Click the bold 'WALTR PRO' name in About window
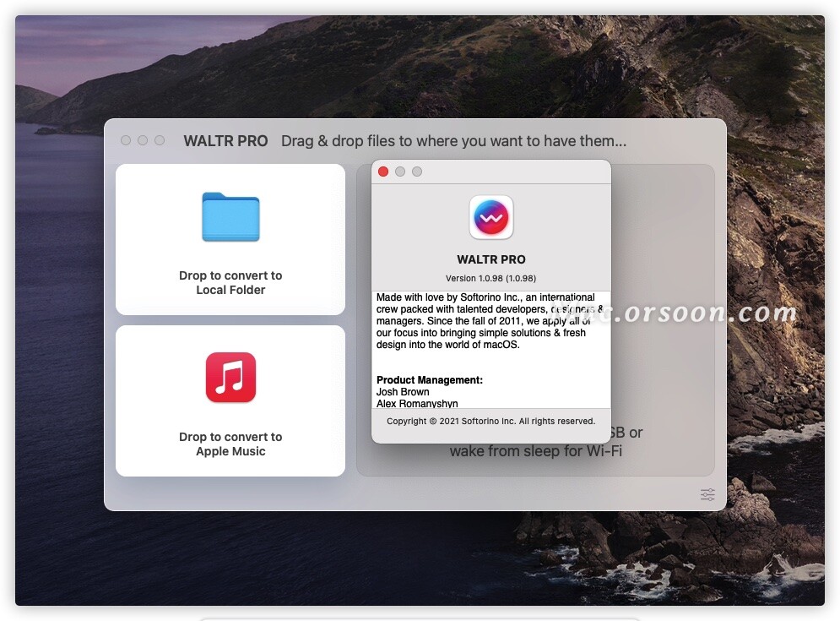This screenshot has width=840, height=621. pos(491,259)
